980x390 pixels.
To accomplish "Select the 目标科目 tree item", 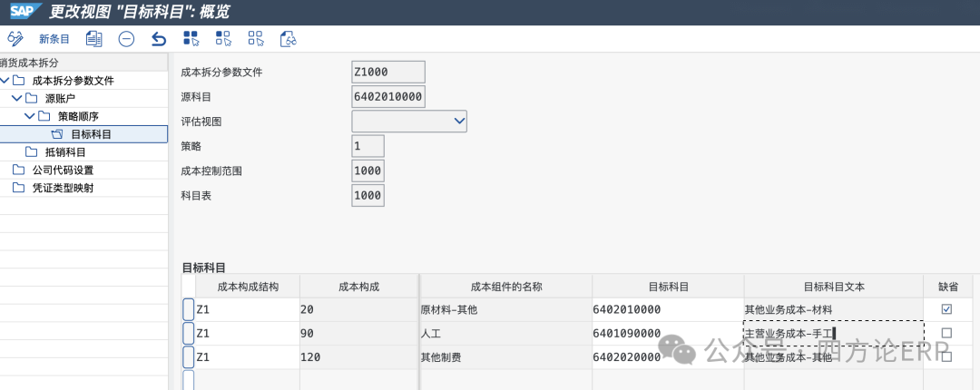I will (83, 134).
